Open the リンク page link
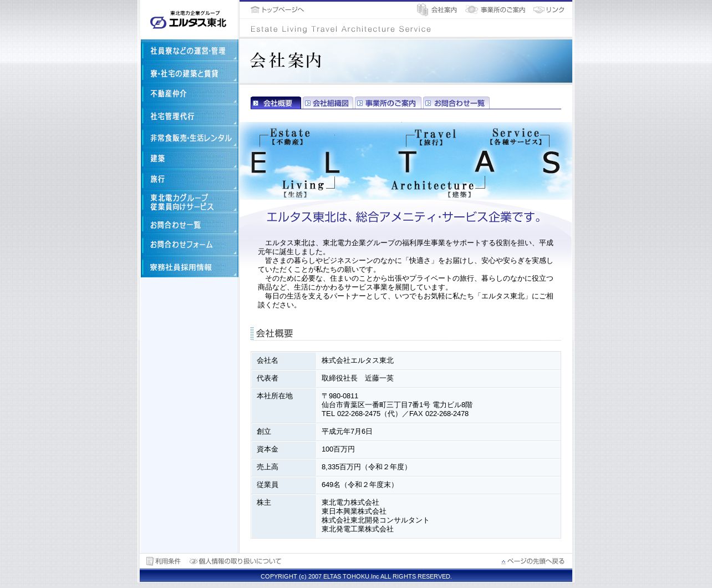Viewport: 712px width, 588px height. [x=555, y=10]
